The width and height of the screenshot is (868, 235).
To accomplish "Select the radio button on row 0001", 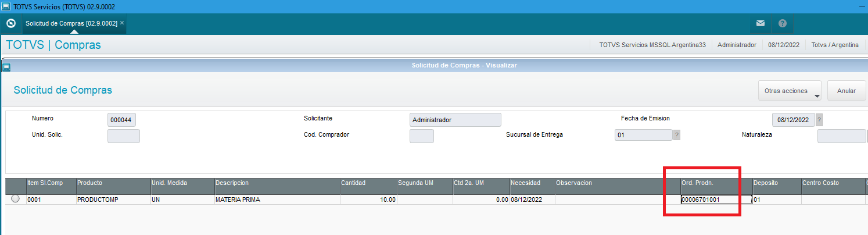I will [x=15, y=198].
